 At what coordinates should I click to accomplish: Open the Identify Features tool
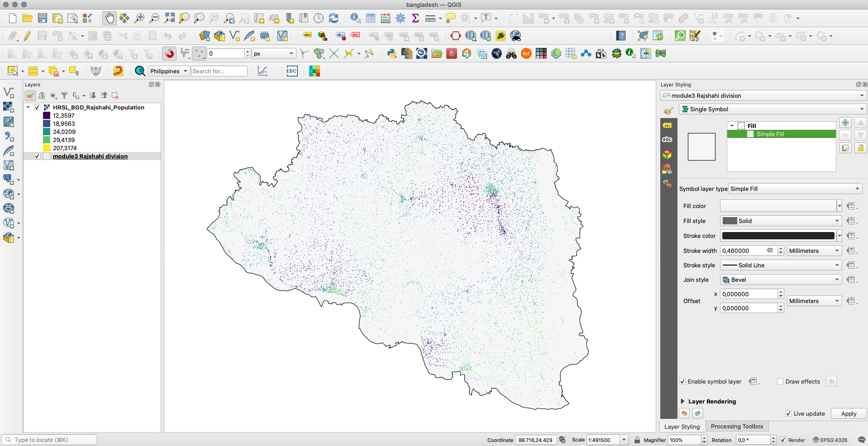pos(356,18)
